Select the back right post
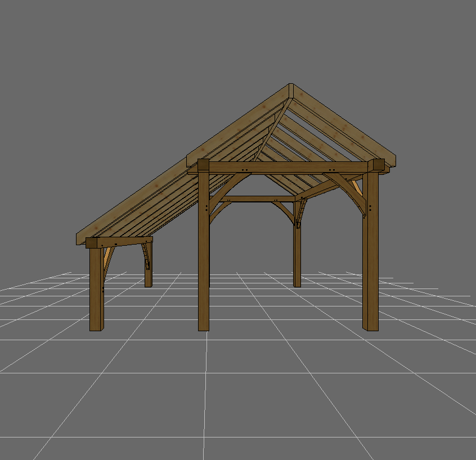 pos(297,253)
